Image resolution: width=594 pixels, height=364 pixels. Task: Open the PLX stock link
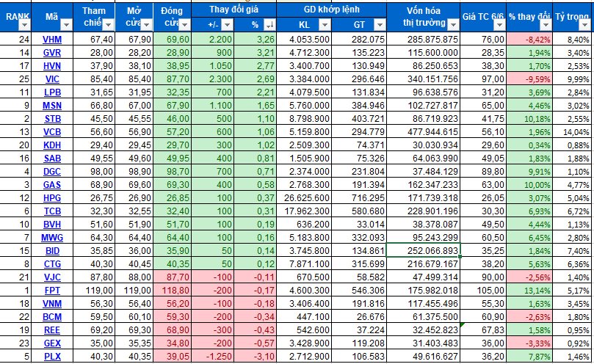pos(52,357)
